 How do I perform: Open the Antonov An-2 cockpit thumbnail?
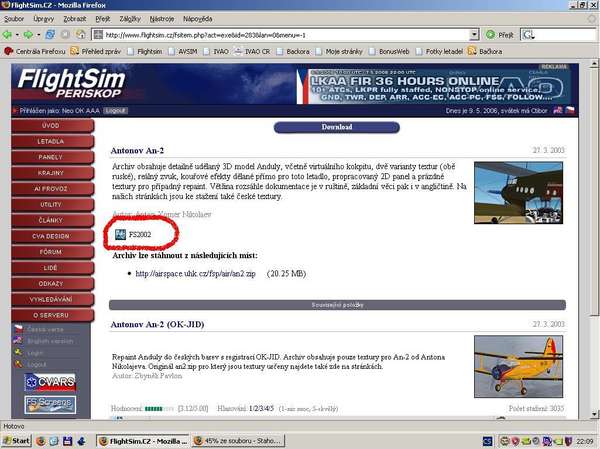[x=518, y=193]
